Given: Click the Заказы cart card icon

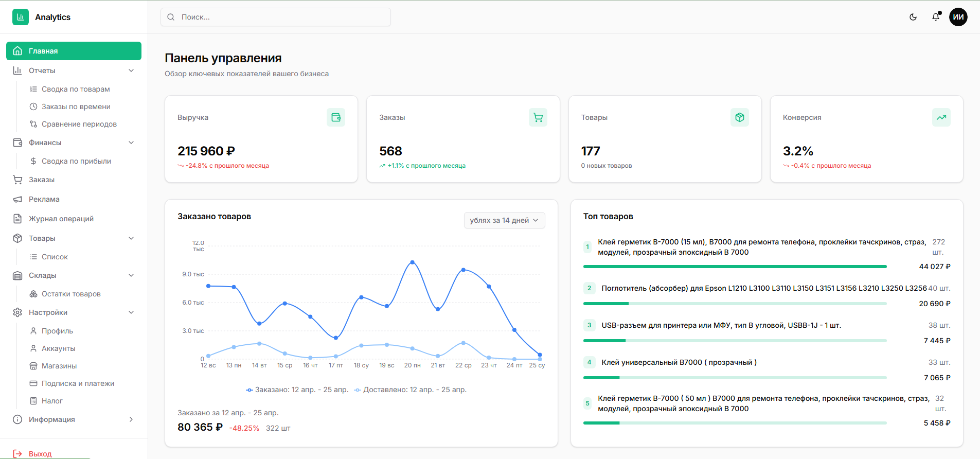Looking at the screenshot, I should tap(538, 117).
